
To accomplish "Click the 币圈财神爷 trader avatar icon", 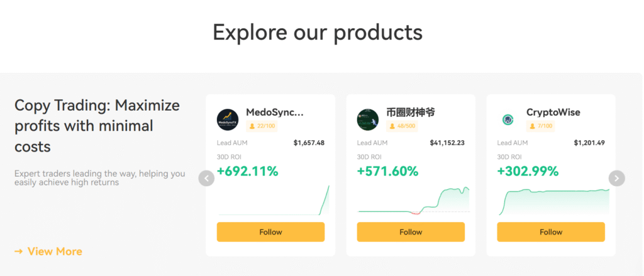I will click(368, 119).
